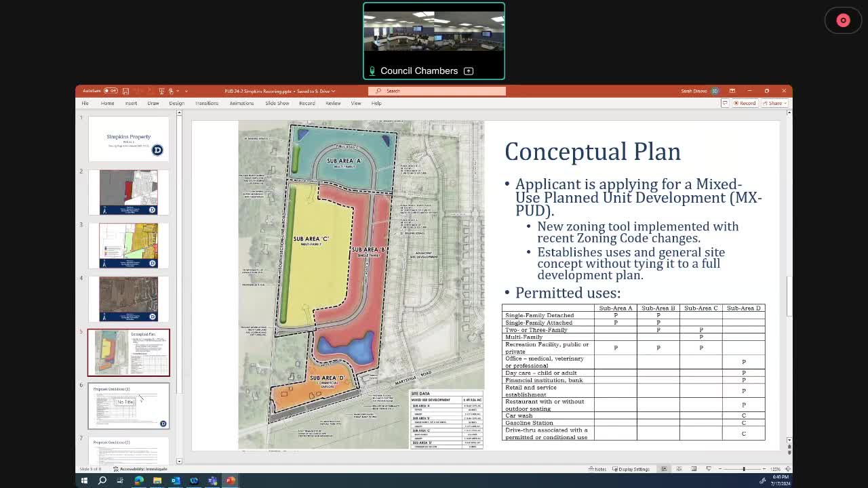Open the Slide Show ribbon tab

277,103
